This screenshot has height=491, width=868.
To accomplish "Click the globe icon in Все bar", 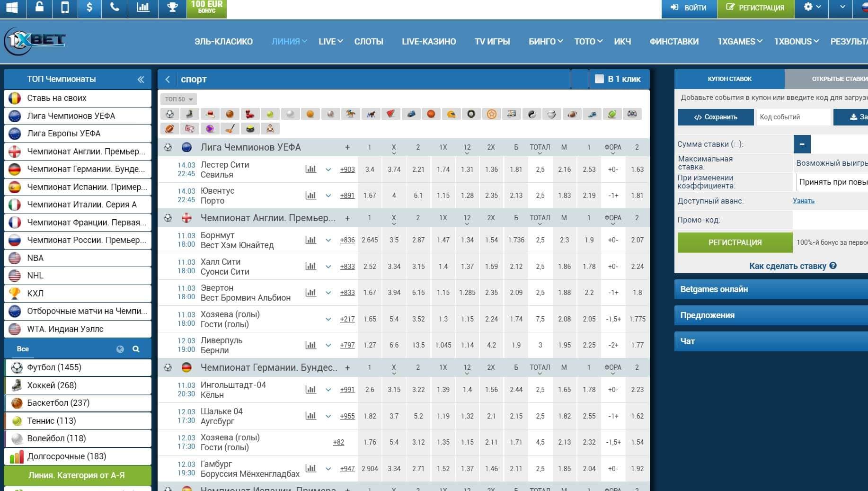I will (120, 349).
